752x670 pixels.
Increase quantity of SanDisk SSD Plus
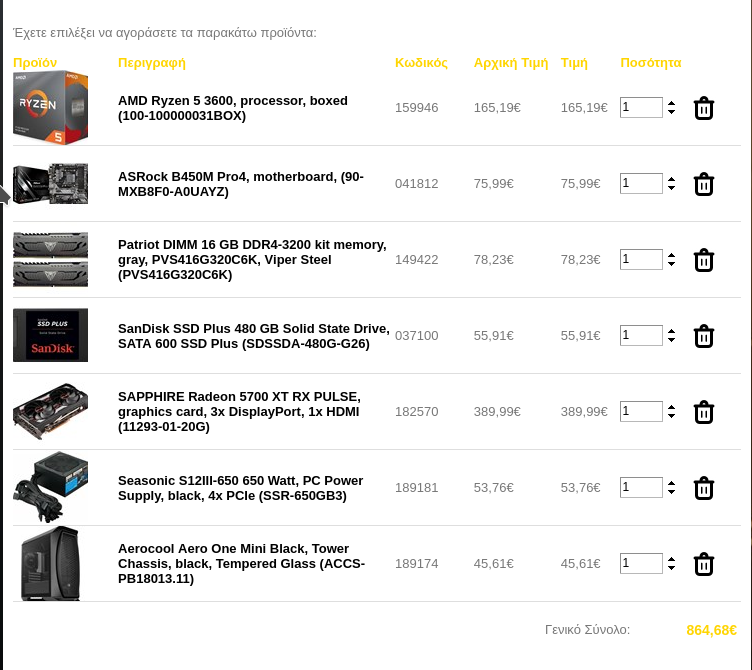point(671,331)
